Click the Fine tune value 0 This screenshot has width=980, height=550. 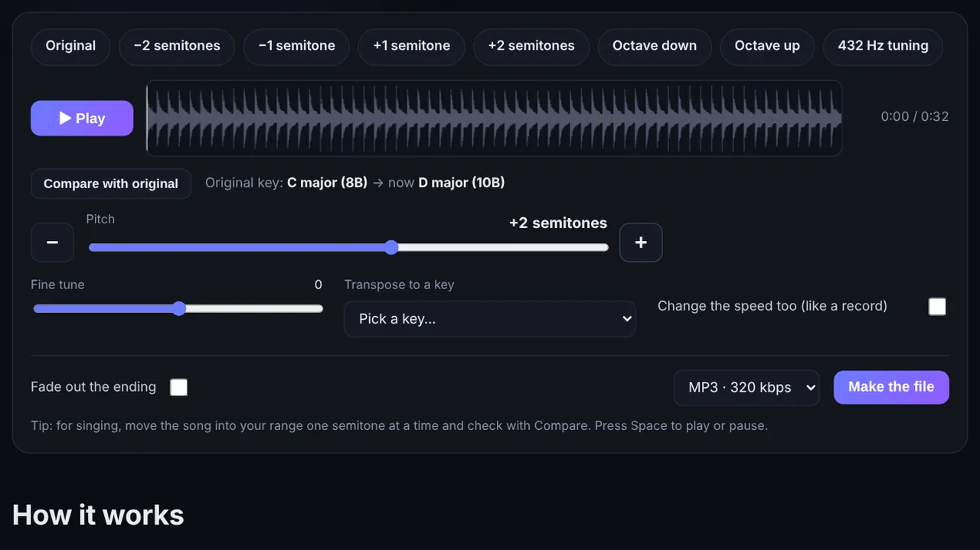pyautogui.click(x=318, y=285)
